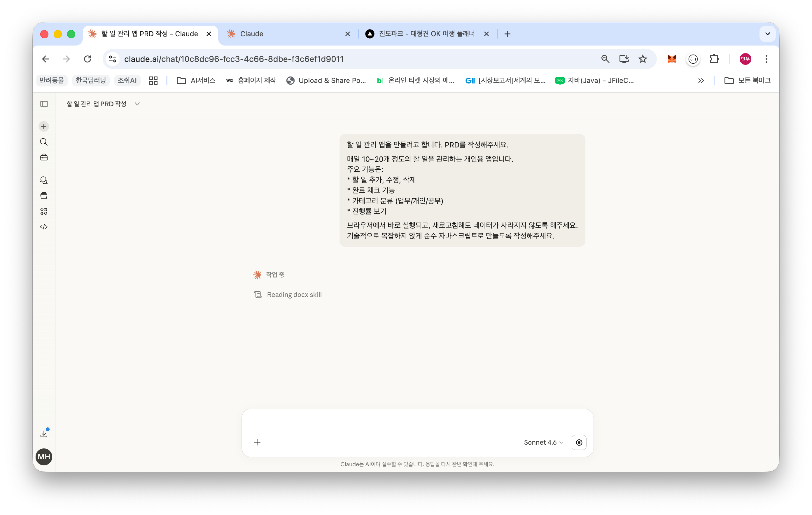Open the code icon in sidebar
812x515 pixels.
(44, 227)
